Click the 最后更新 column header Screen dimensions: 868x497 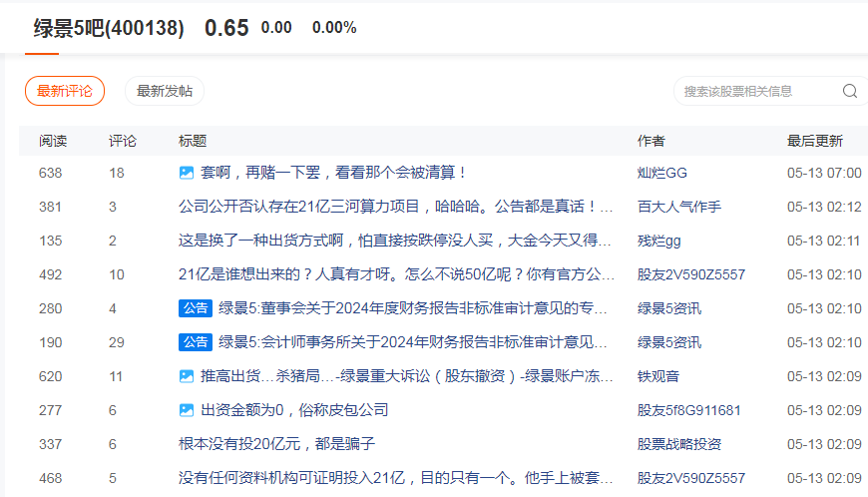point(815,141)
